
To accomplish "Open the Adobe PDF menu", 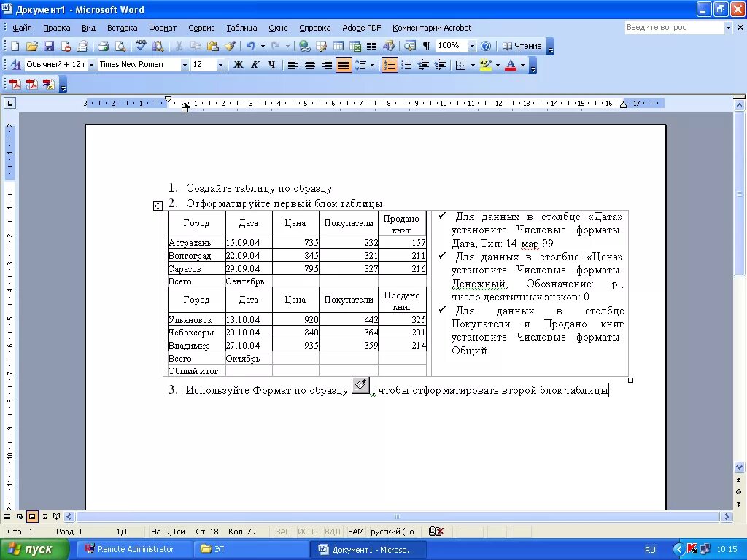I will coord(362,28).
